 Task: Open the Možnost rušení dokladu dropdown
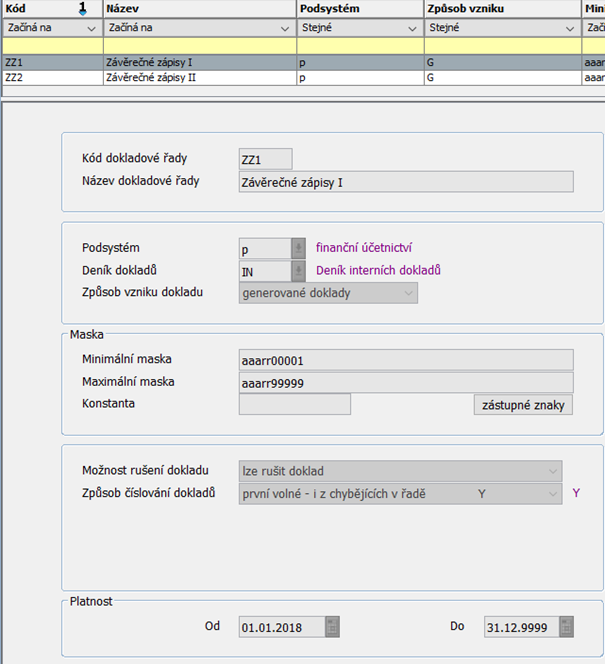pos(552,471)
